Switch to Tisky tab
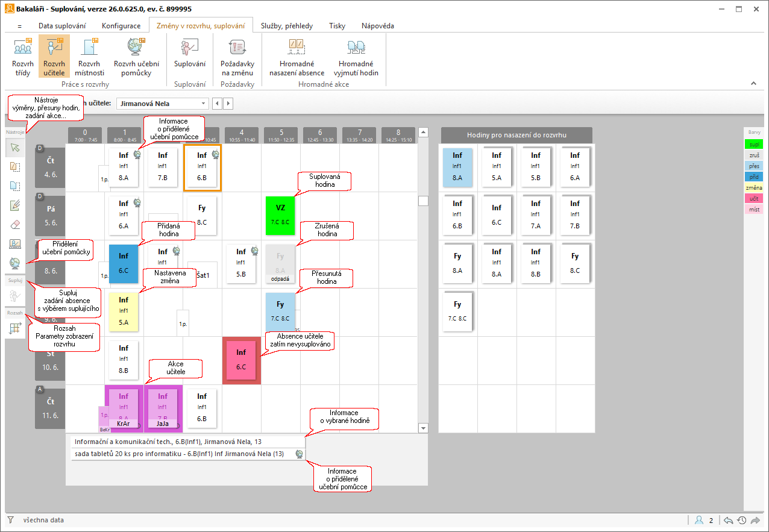Screen dimensions: 769x532 [337, 26]
